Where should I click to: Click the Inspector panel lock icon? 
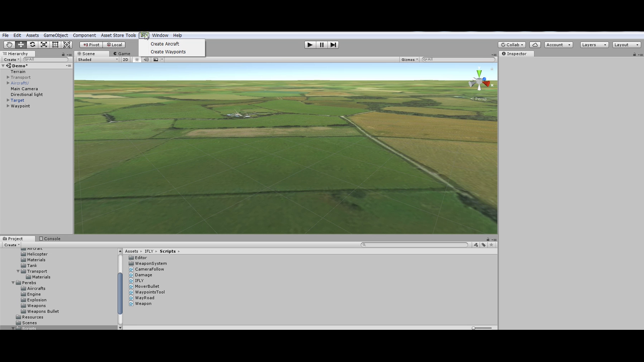pyautogui.click(x=634, y=54)
